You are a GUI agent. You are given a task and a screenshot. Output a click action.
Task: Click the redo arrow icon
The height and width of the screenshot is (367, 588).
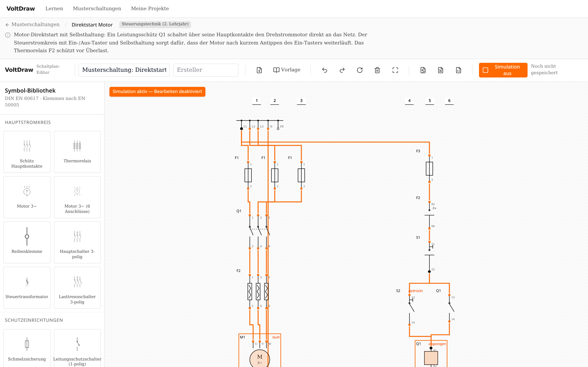click(342, 70)
